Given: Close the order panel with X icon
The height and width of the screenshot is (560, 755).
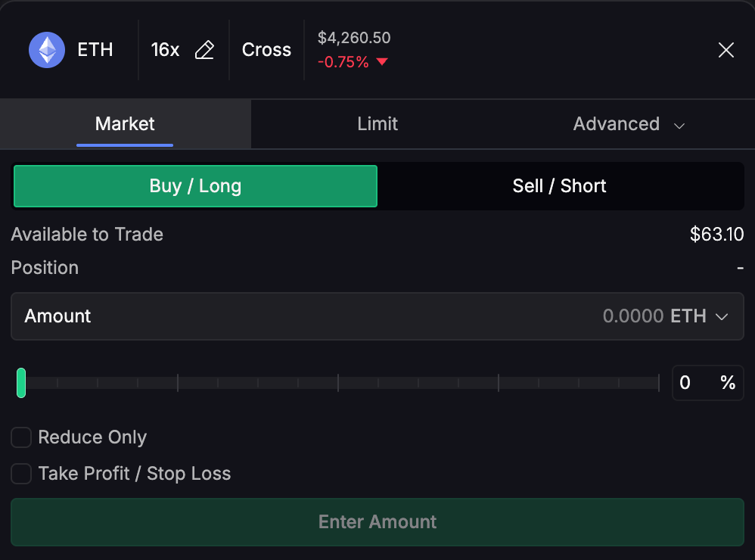Looking at the screenshot, I should coord(725,50).
